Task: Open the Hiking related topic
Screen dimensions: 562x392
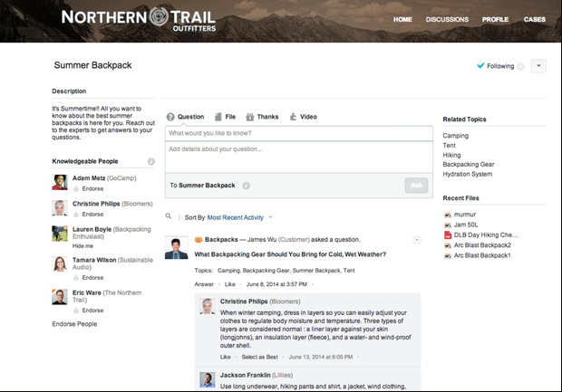Action: (451, 155)
